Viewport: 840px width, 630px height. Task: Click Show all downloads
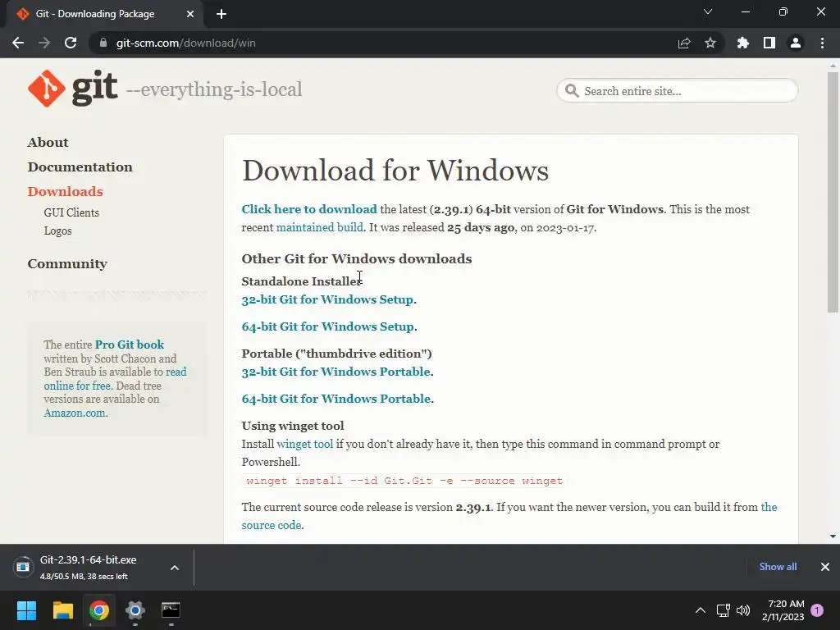pos(778,567)
